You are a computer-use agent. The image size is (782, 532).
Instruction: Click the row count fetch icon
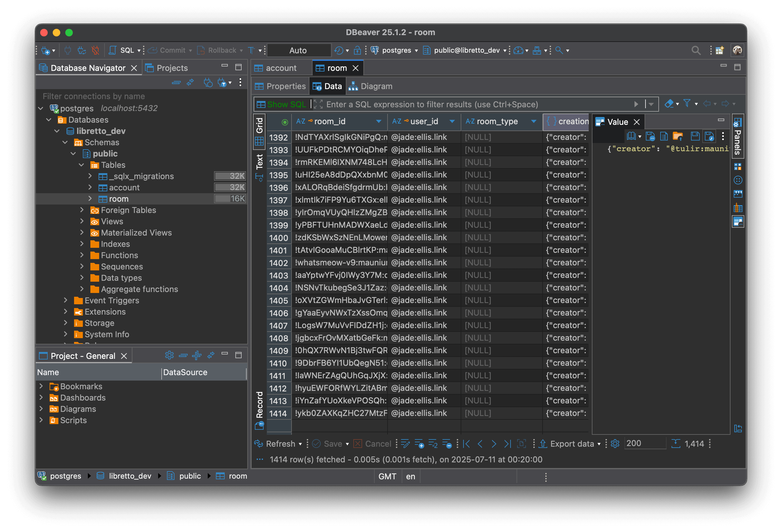pyautogui.click(x=676, y=444)
